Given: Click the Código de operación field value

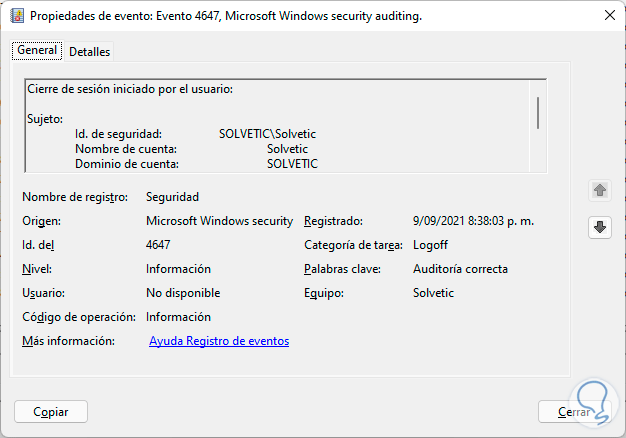Looking at the screenshot, I should (178, 317).
